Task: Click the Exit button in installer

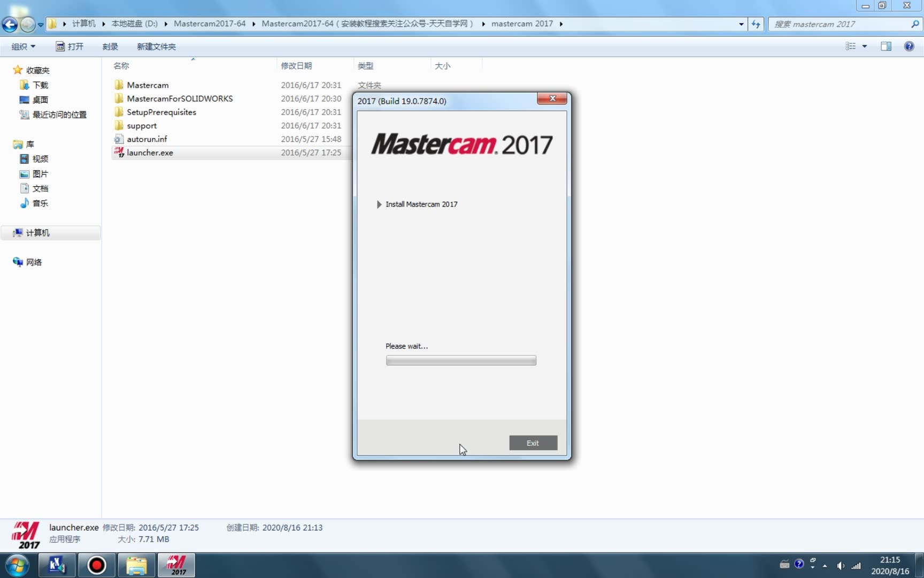Action: point(533,443)
